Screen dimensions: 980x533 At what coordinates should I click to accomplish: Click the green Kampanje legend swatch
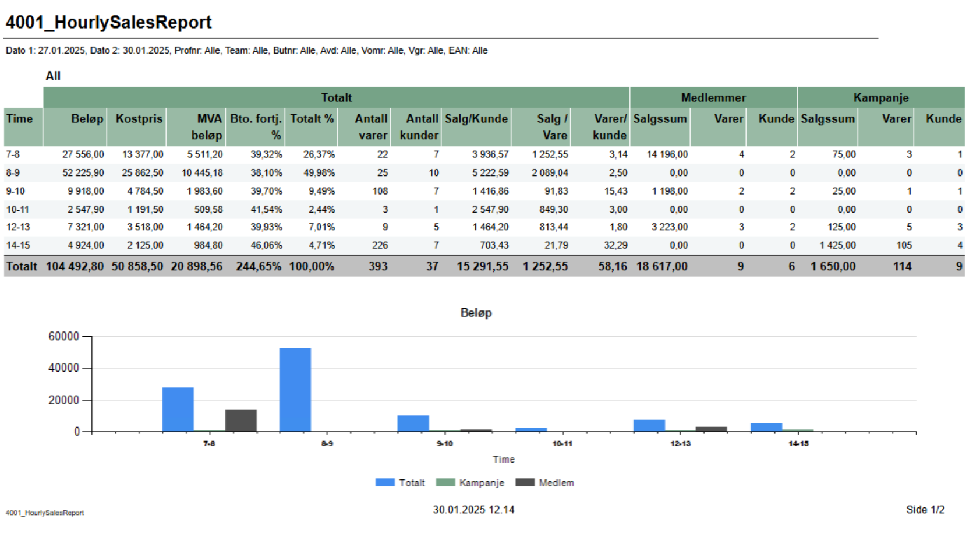pyautogui.click(x=445, y=482)
